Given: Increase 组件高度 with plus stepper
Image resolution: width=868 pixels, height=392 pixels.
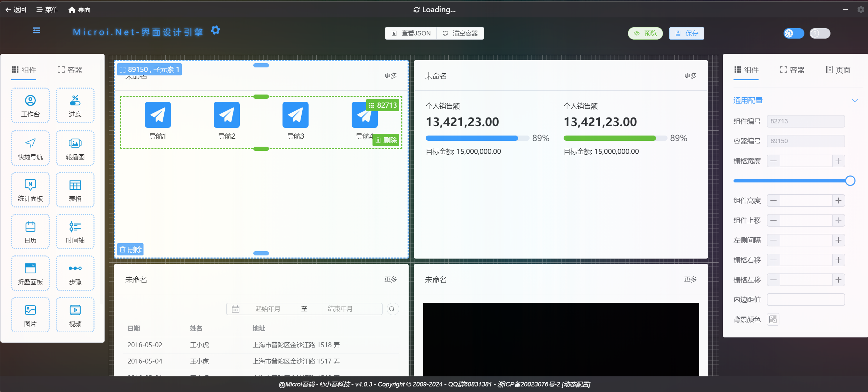Looking at the screenshot, I should point(838,201).
